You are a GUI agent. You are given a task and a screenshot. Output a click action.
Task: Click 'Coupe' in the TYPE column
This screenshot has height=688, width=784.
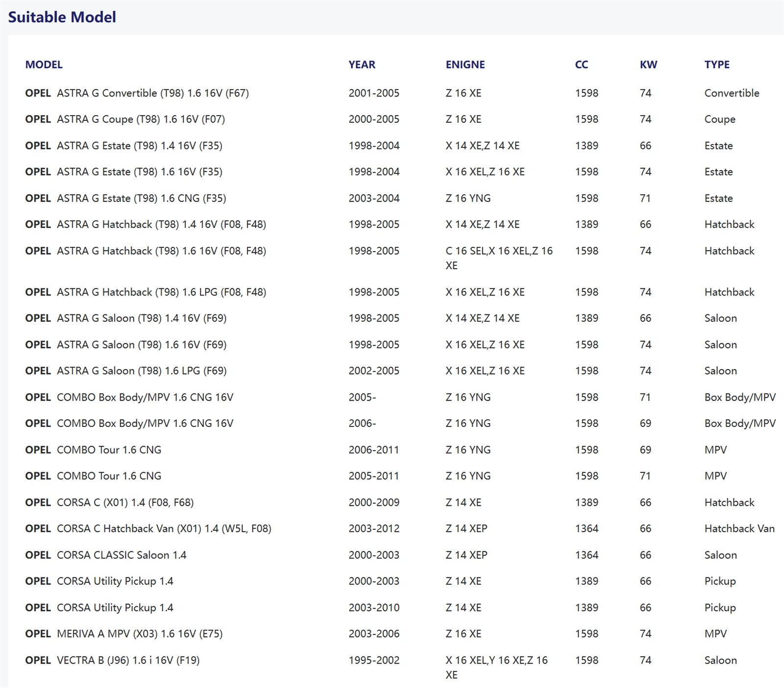point(720,119)
